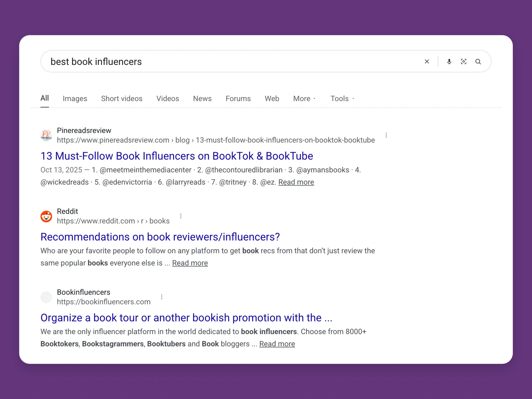Open the Forums tab
The width and height of the screenshot is (532, 399).
pos(238,98)
